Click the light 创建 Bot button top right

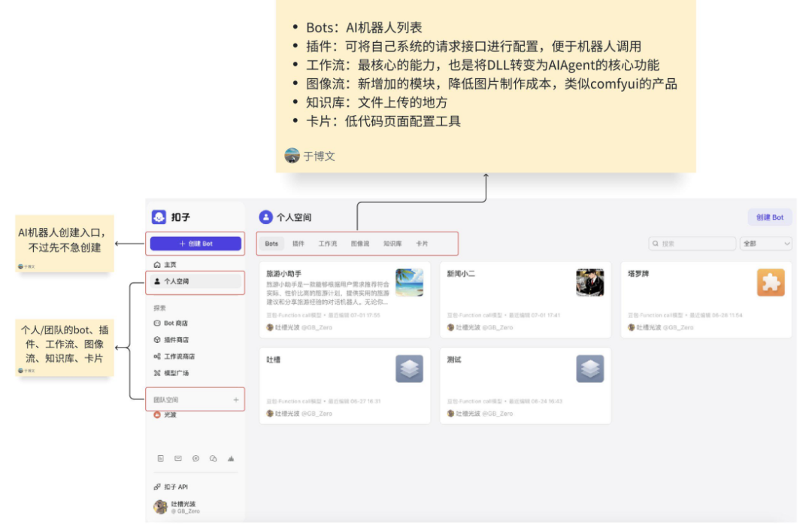pyautogui.click(x=770, y=217)
